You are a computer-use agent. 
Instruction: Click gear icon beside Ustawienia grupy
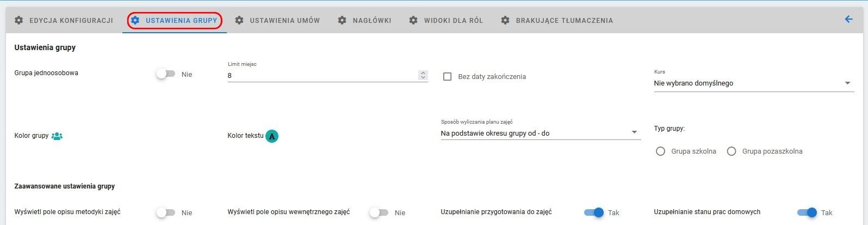click(135, 20)
